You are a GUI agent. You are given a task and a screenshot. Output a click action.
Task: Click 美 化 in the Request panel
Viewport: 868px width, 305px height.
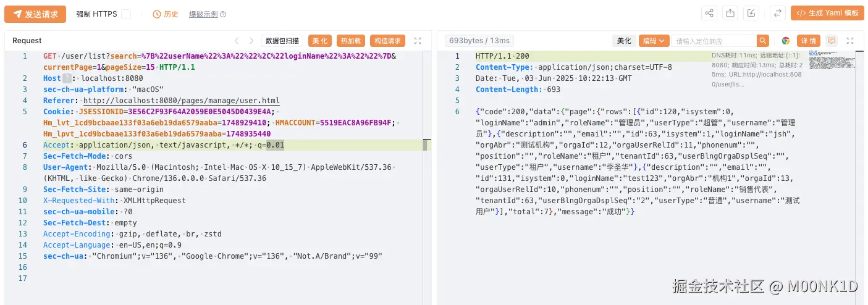320,41
